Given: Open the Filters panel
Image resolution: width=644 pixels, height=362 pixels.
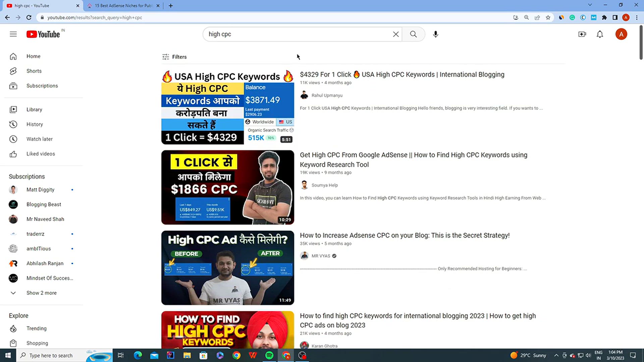Looking at the screenshot, I should coord(174,57).
